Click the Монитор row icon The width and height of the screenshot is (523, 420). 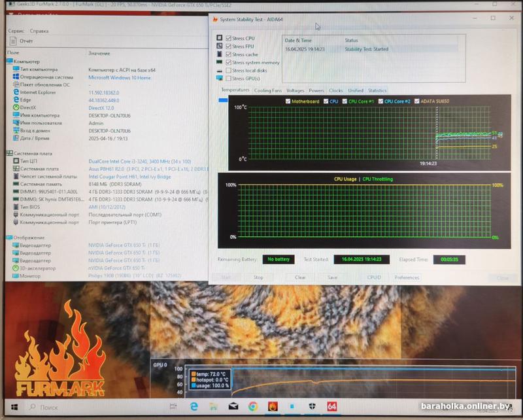tap(16, 276)
